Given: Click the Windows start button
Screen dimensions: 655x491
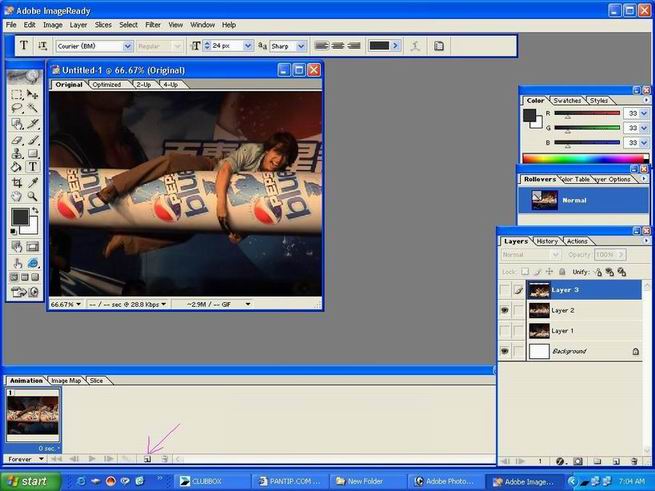Looking at the screenshot, I should pos(30,481).
